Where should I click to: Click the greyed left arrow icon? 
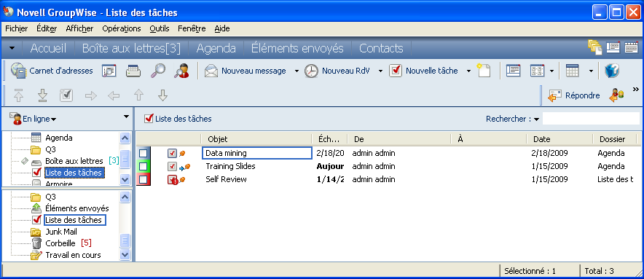click(x=114, y=95)
